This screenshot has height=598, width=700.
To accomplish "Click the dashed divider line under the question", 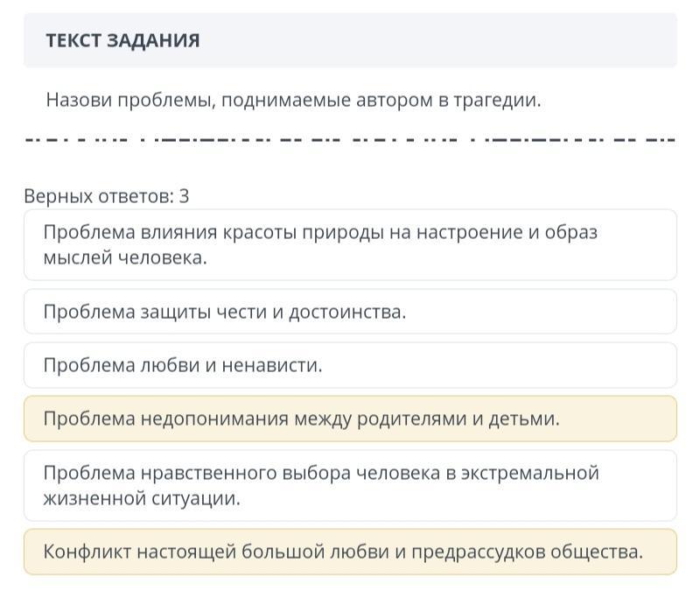I will coord(350,140).
